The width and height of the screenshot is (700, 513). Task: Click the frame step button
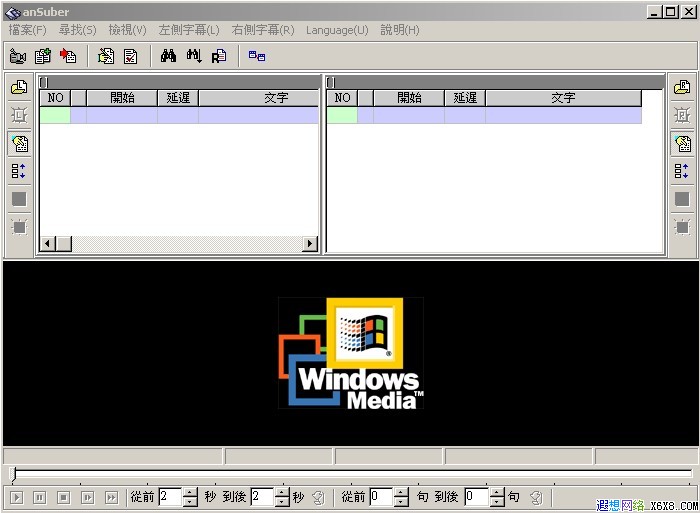[88, 497]
